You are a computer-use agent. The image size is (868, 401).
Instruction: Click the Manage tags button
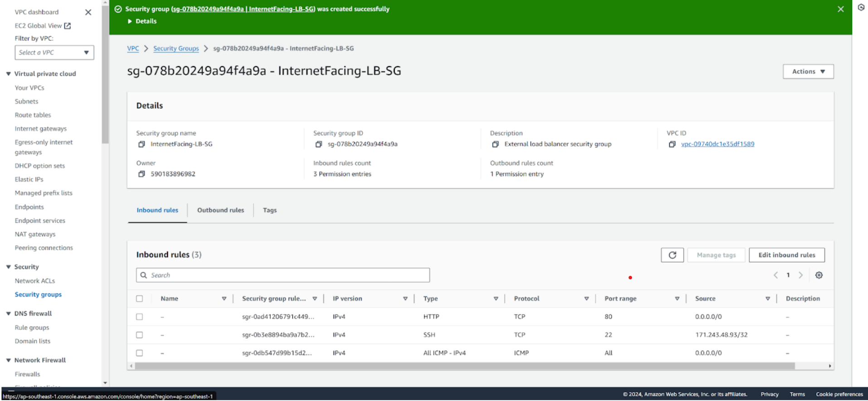click(x=716, y=255)
